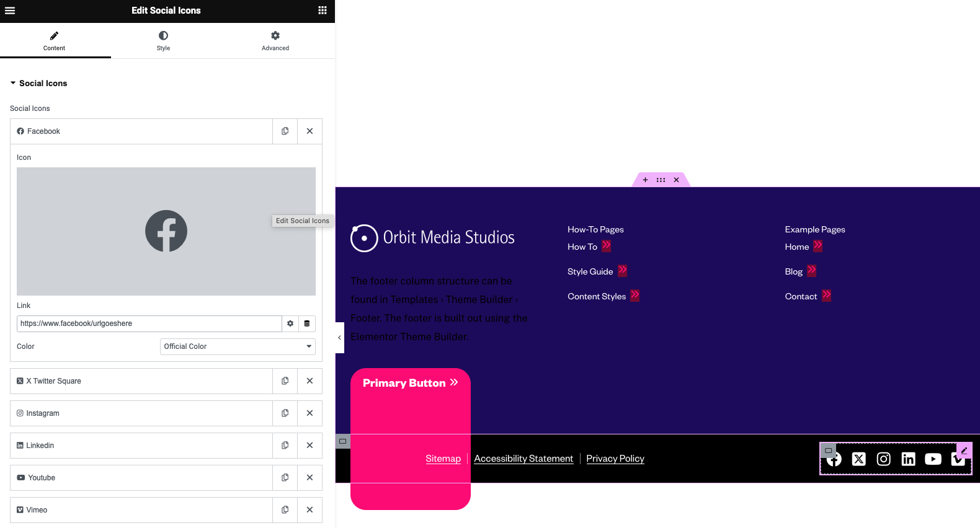Open the Official Color dropdown
Viewport: 980px width, 528px height.
pyautogui.click(x=238, y=346)
